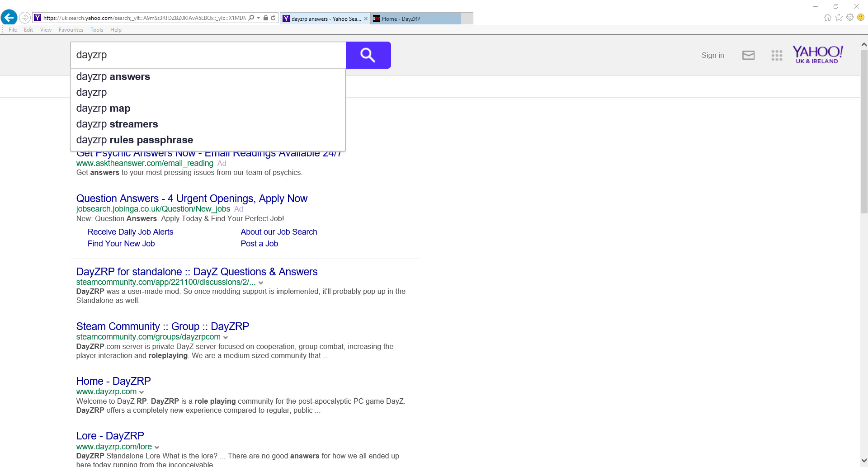Open the Yahoo apps grid icon
This screenshot has width=868, height=467.
[777, 55]
